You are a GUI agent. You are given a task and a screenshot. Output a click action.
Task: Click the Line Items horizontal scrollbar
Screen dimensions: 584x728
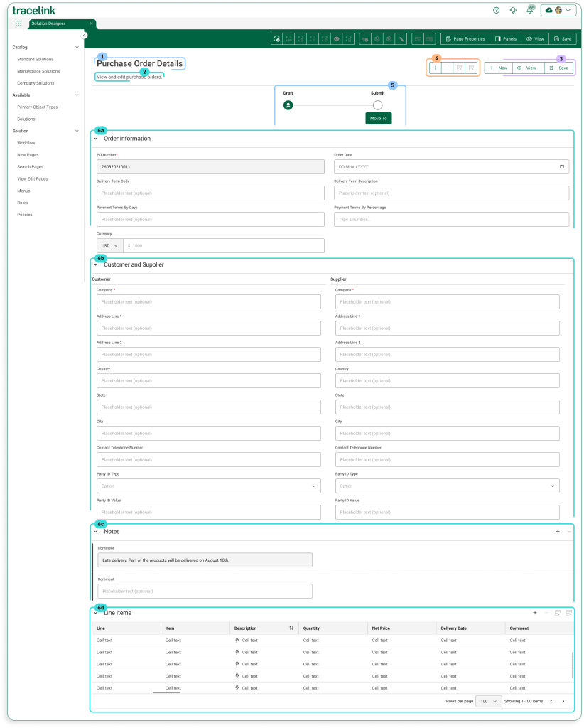click(166, 692)
